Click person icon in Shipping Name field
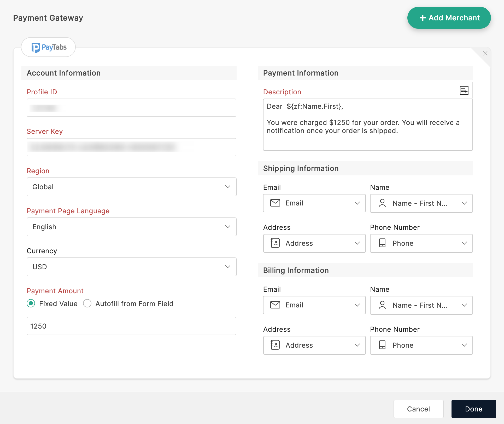 pos(382,203)
